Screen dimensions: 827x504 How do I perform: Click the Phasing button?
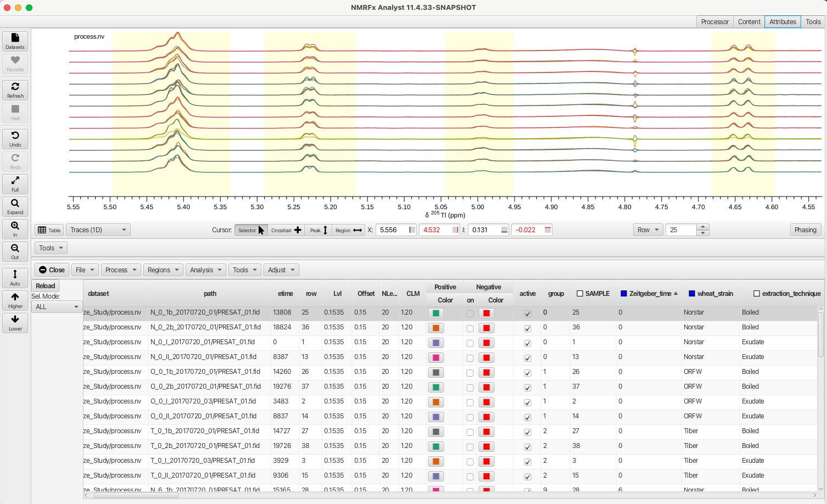point(805,230)
